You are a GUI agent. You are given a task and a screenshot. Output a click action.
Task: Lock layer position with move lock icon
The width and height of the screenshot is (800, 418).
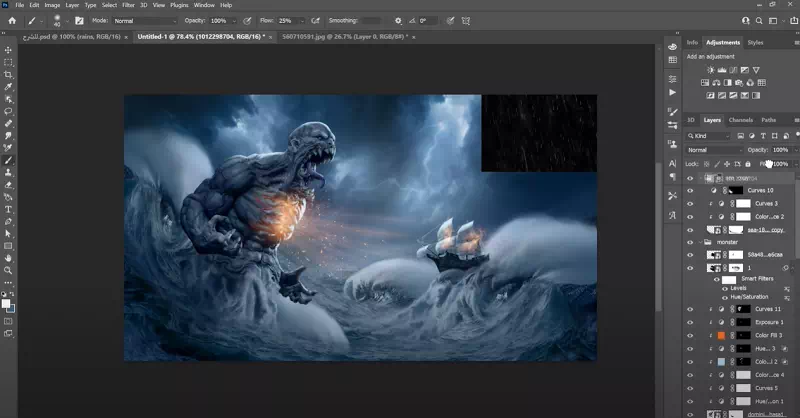[x=727, y=164]
